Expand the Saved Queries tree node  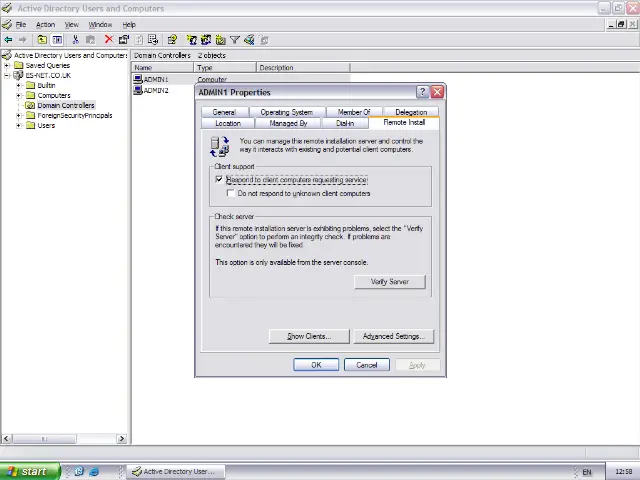(x=7, y=65)
